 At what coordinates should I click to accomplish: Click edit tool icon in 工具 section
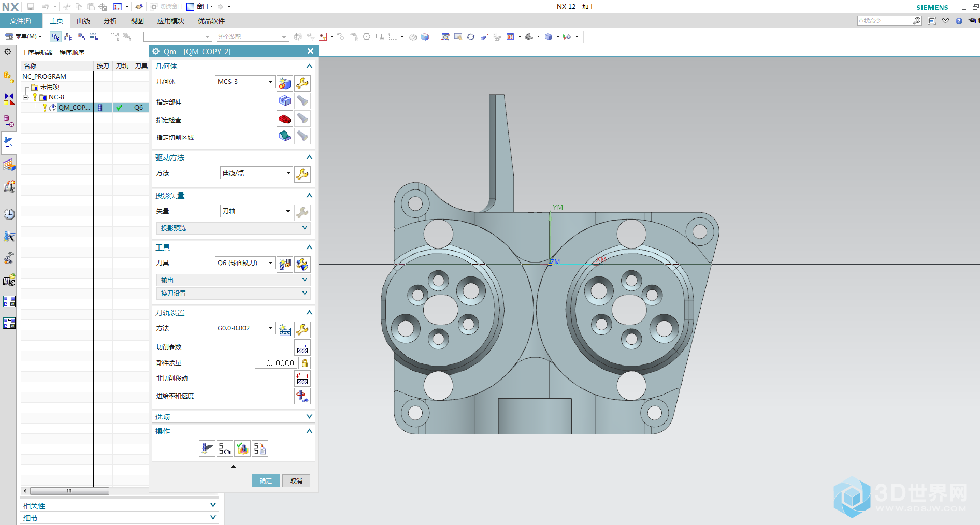pyautogui.click(x=302, y=264)
